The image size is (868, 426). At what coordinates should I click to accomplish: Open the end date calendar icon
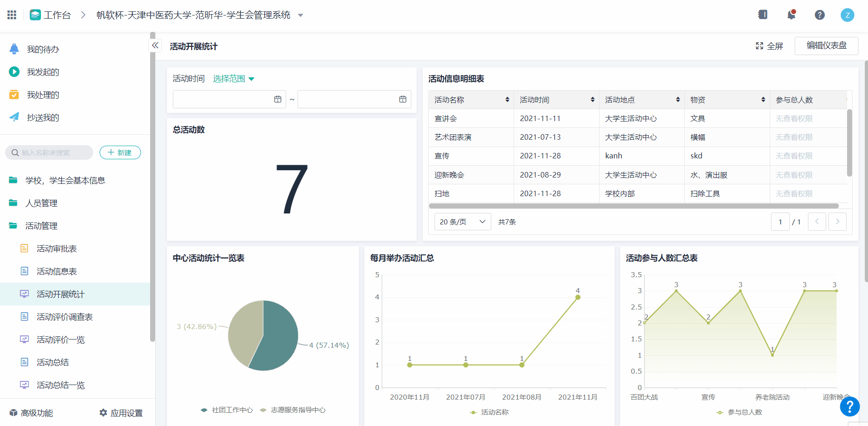(403, 99)
